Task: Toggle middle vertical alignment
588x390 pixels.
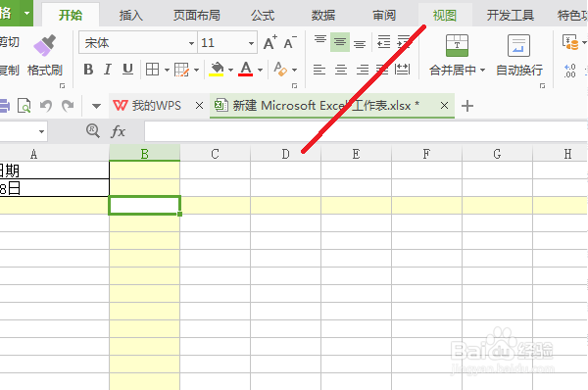Action: click(x=340, y=41)
